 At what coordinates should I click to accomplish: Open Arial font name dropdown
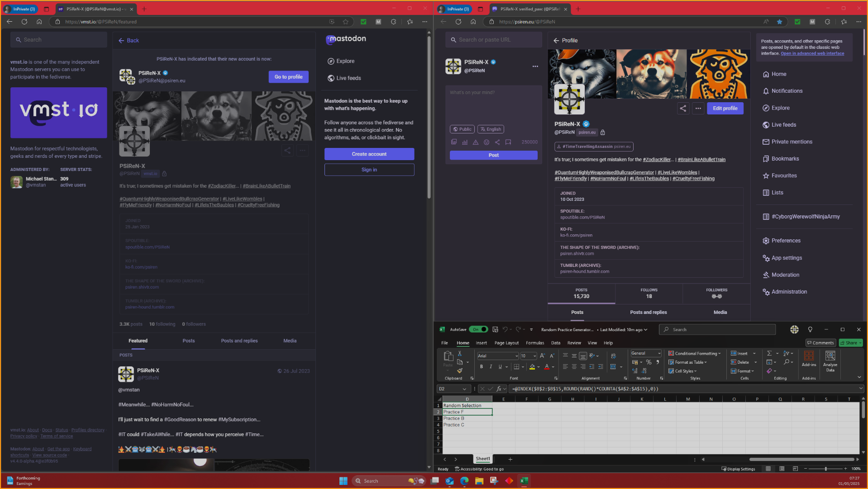517,356
